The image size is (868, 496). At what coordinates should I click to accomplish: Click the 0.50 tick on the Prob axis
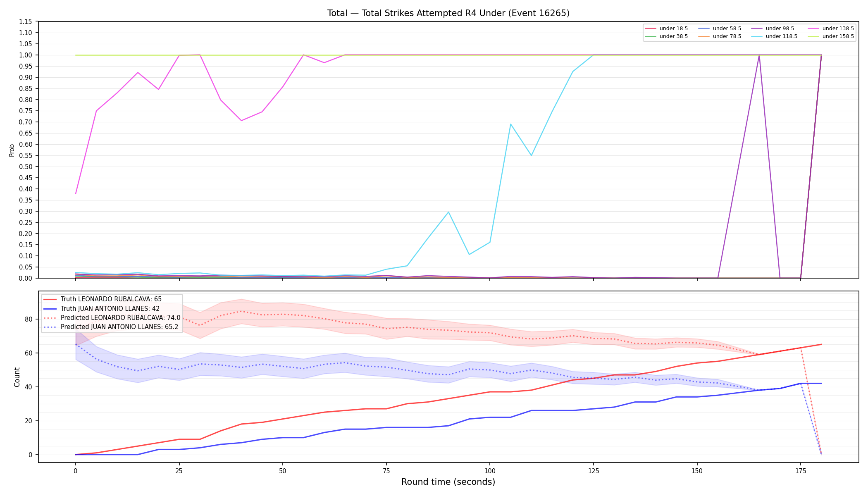tap(26, 167)
